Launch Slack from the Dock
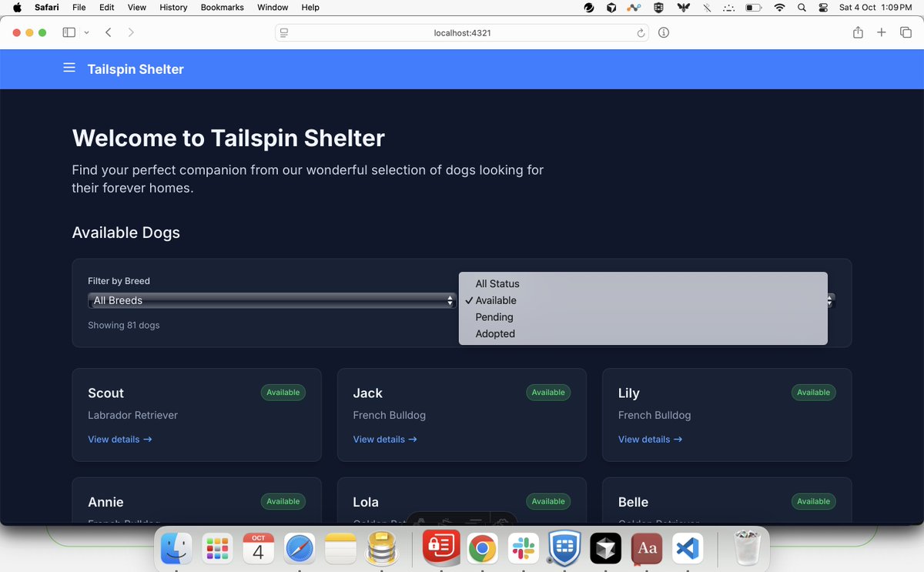The height and width of the screenshot is (572, 924). [x=524, y=549]
